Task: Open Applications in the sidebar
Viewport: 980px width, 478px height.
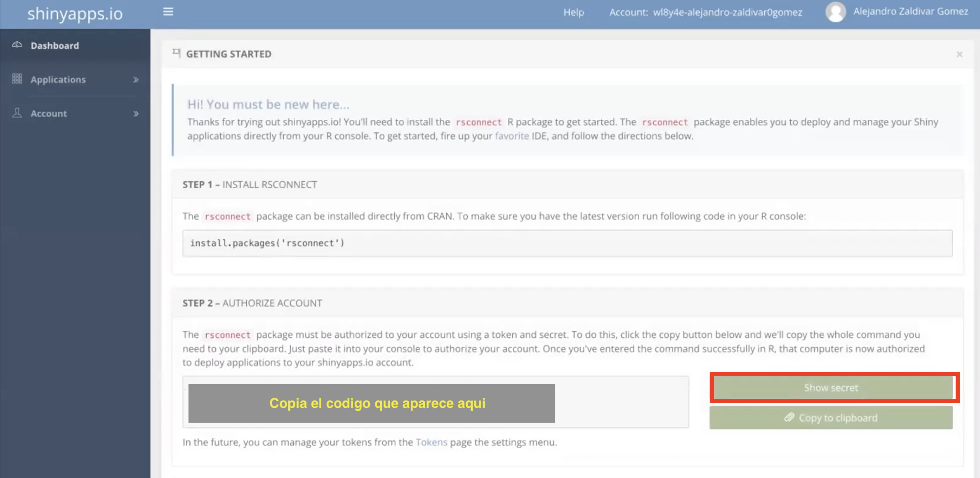Action: pyautogui.click(x=75, y=79)
